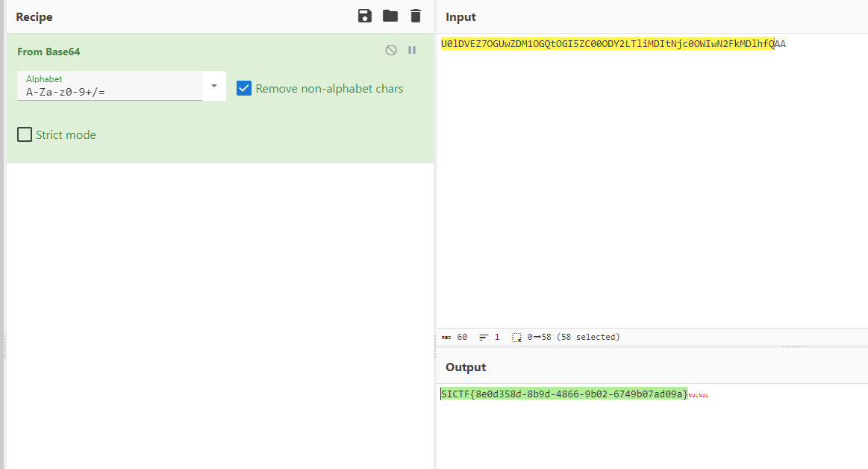Open the Load recipe folder icon
This screenshot has height=469, width=868.
(x=390, y=16)
